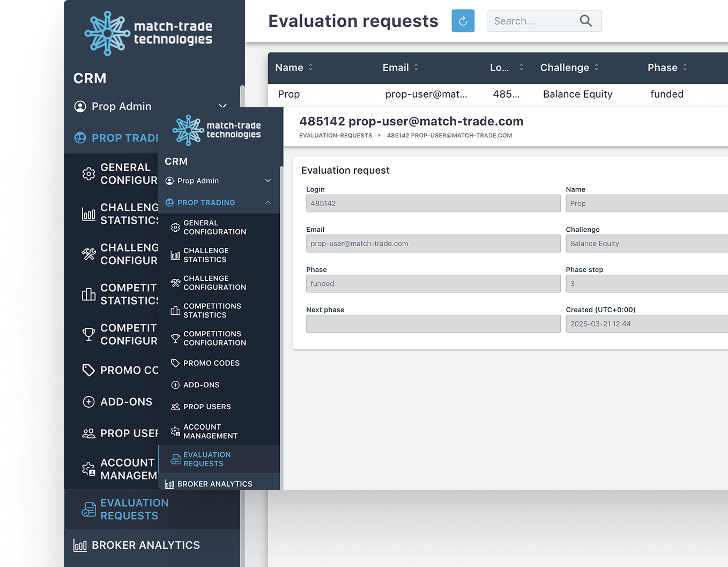
Task: Click the Account Management icon
Action: click(x=175, y=431)
